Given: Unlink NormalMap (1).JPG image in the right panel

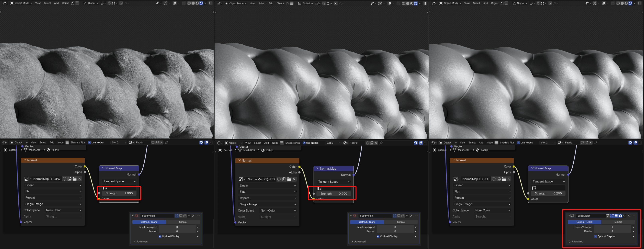Looking at the screenshot, I should point(508,179).
